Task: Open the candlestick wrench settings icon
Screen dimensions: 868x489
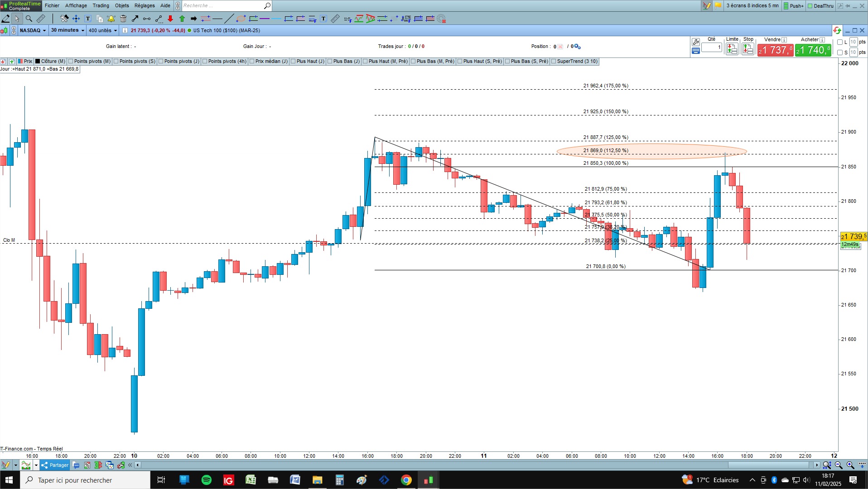Action: [x=121, y=465]
